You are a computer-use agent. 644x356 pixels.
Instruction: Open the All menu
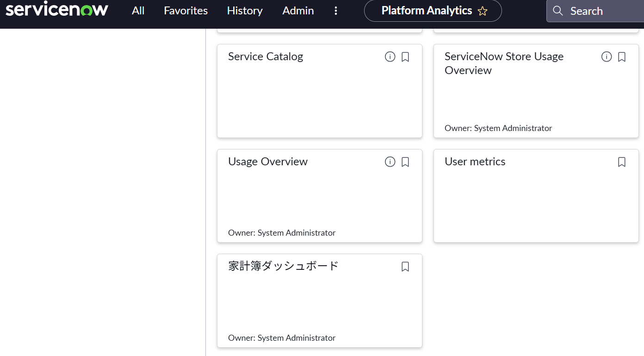click(x=138, y=11)
